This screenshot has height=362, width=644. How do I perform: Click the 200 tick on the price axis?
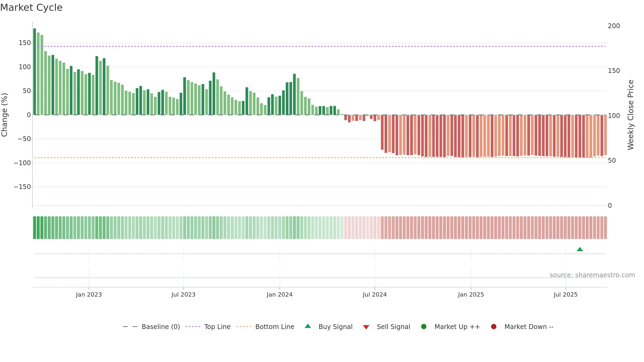(614, 26)
